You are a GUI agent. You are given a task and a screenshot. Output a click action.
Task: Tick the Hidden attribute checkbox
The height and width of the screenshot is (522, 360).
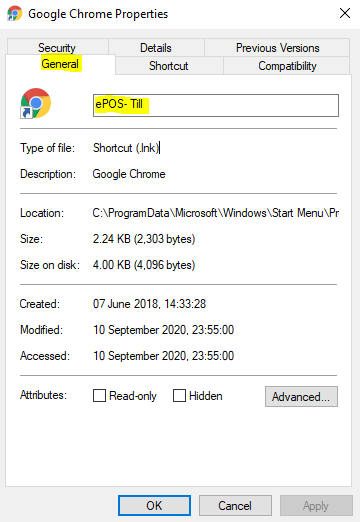(179, 396)
